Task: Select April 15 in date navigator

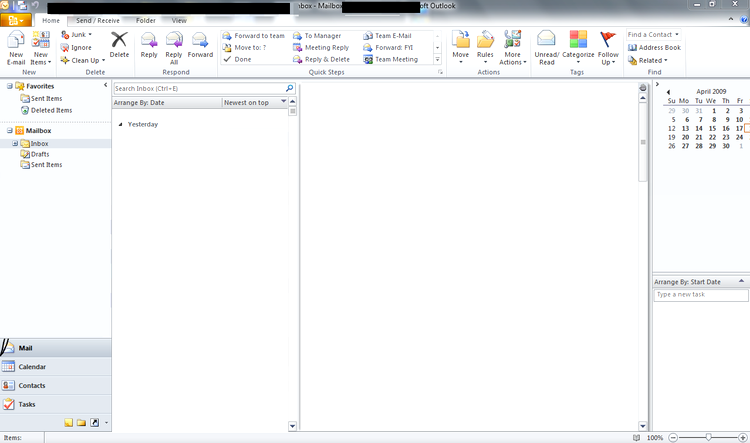Action: 712,128
